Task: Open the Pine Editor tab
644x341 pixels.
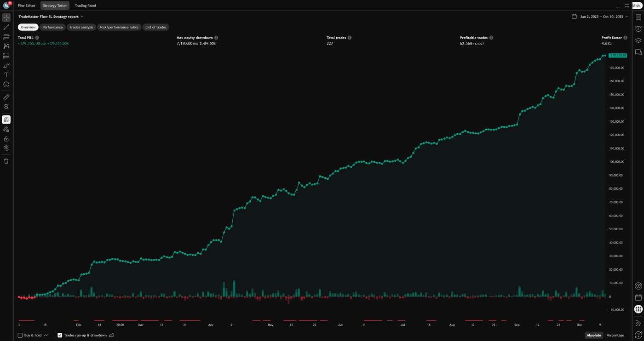Action: pos(26,6)
